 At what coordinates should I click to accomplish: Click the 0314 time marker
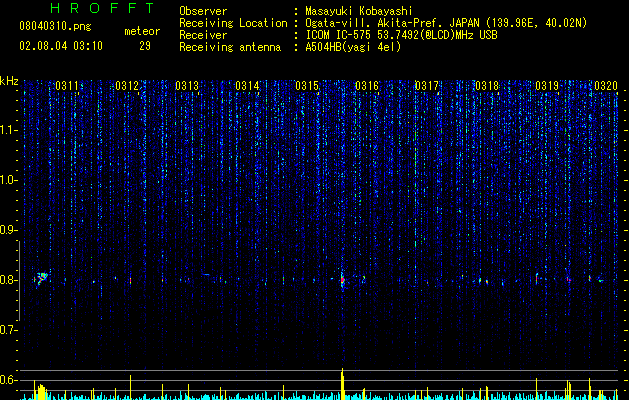(x=247, y=86)
